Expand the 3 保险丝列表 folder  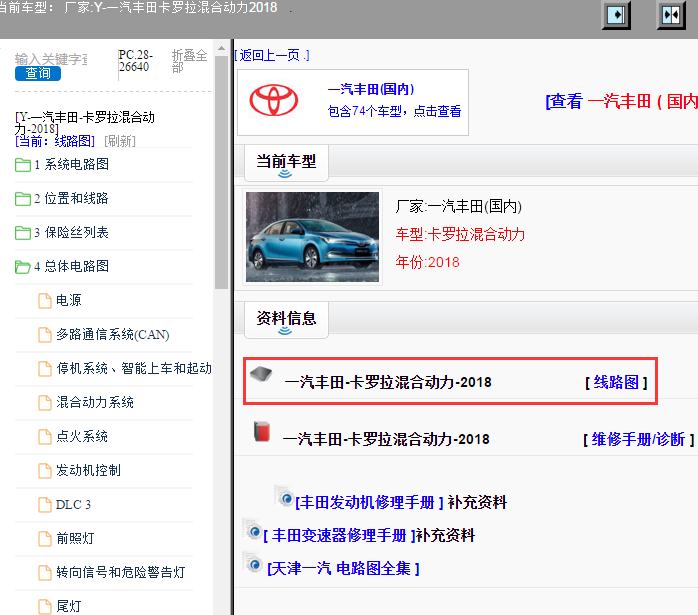(71, 232)
